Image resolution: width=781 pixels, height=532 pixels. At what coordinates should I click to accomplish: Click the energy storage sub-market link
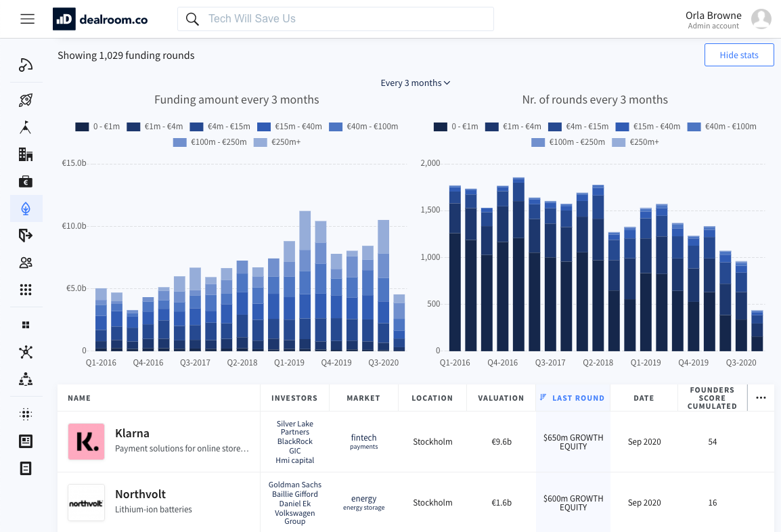(x=363, y=508)
